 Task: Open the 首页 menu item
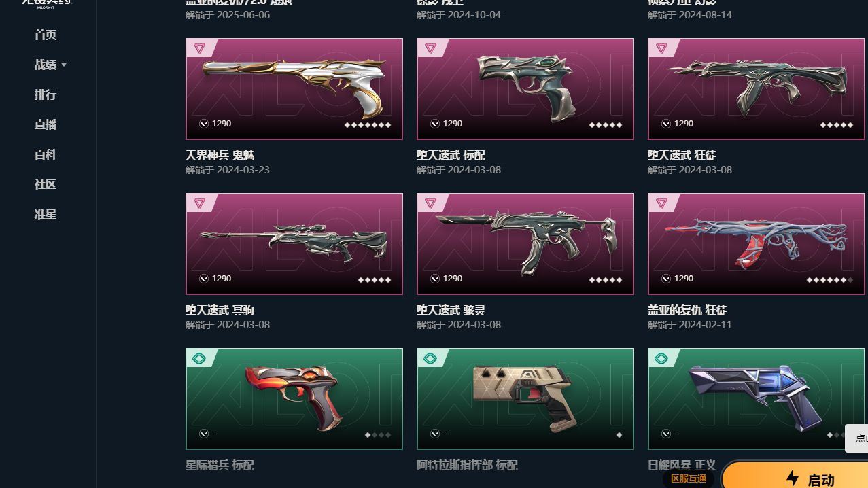pyautogui.click(x=46, y=35)
